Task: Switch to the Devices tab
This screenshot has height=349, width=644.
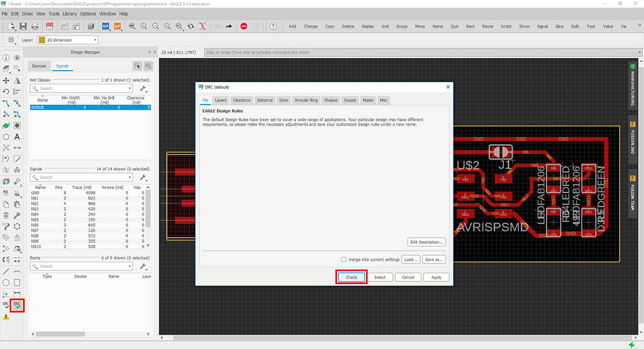Action: (x=39, y=66)
